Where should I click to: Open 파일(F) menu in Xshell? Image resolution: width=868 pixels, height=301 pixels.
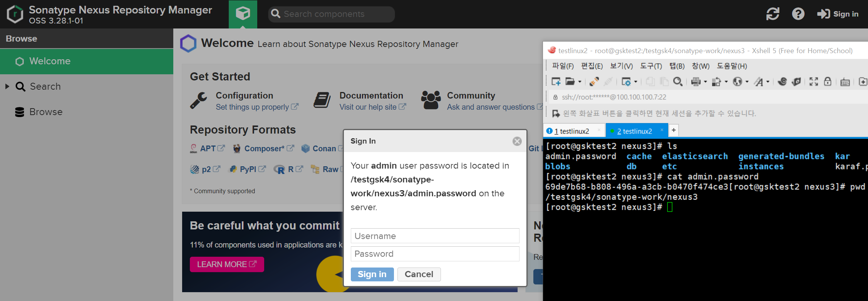[x=563, y=66]
